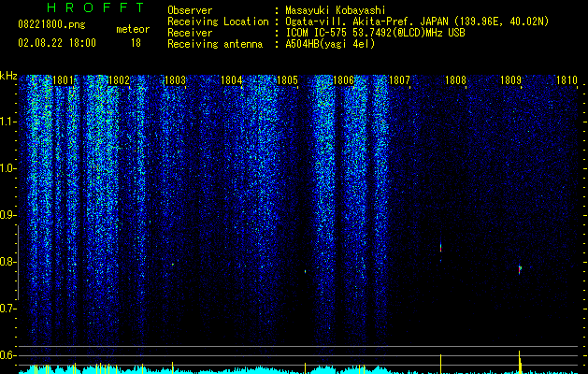Click the meteor echo just after 1809
Viewport: 588px width, 374px height.
tap(520, 269)
